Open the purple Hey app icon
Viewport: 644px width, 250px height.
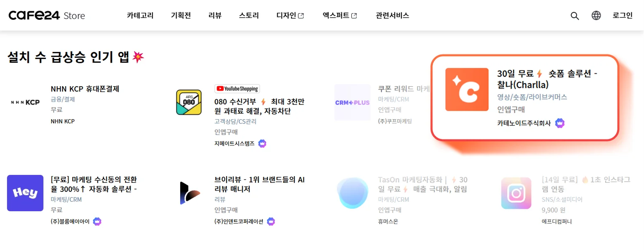[25, 193]
